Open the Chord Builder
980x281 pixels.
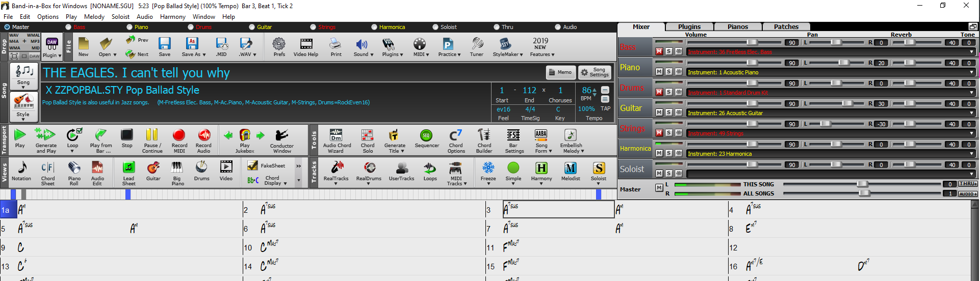(x=484, y=140)
